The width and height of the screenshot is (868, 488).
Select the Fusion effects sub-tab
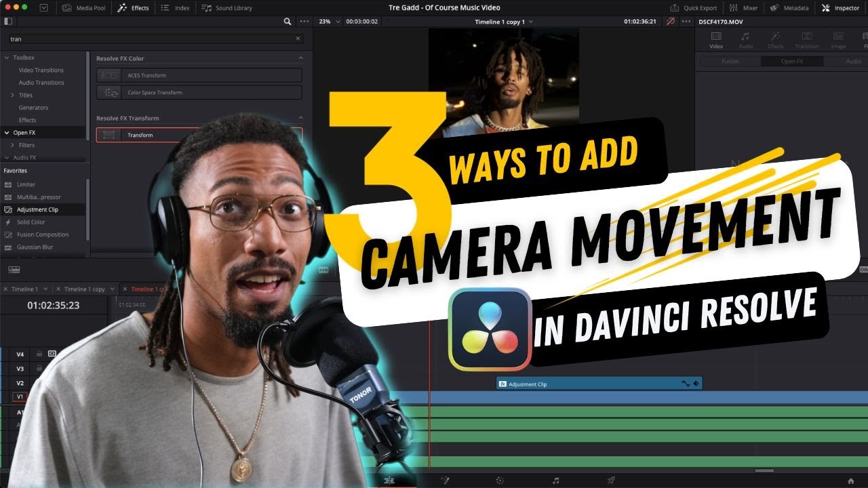tap(730, 61)
